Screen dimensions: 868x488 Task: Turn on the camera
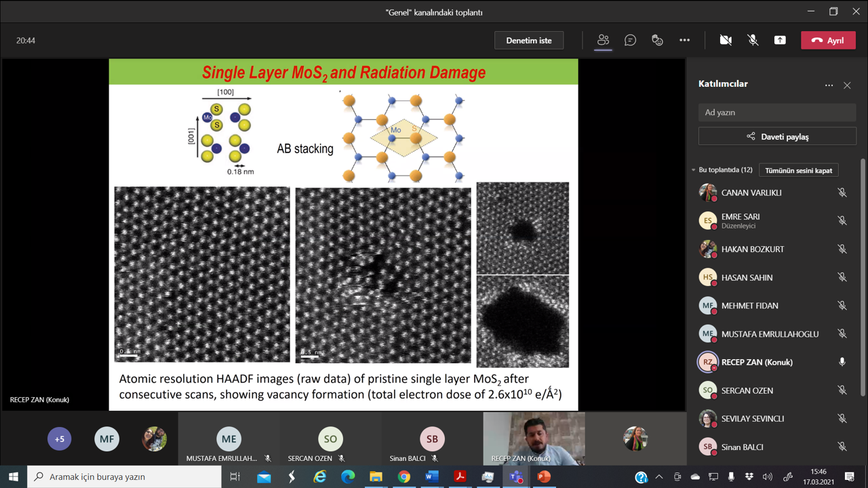tap(725, 40)
